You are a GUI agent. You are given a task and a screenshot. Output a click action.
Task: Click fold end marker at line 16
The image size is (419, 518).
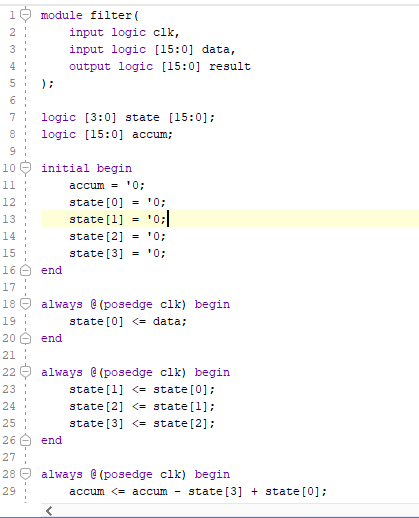tap(25, 270)
